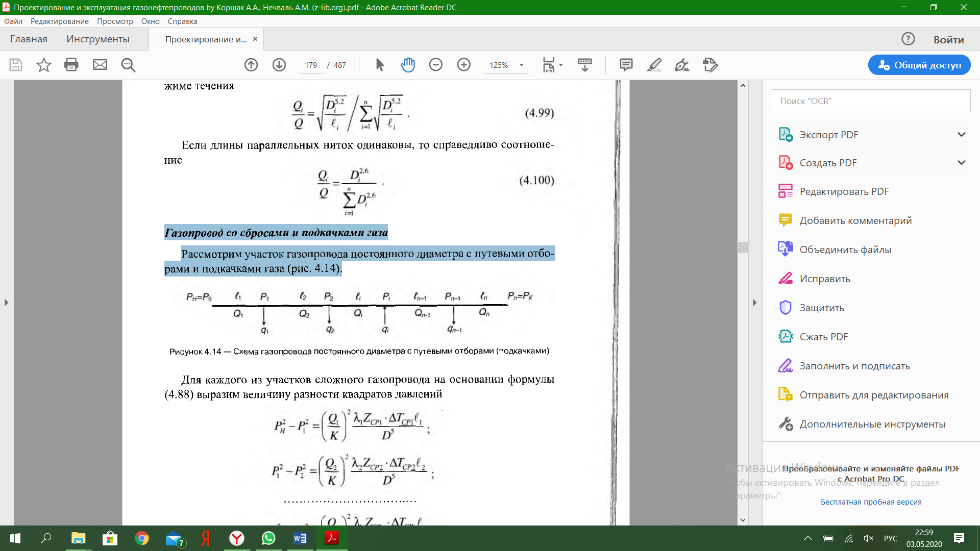Select the highlight text pen tool
Image resolution: width=980 pixels, height=551 pixels.
tap(654, 65)
